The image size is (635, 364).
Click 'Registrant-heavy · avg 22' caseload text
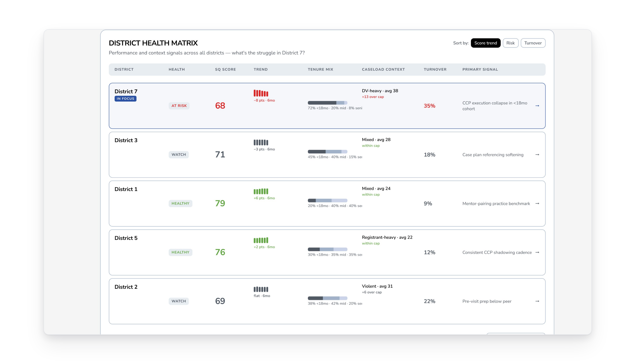387,237
